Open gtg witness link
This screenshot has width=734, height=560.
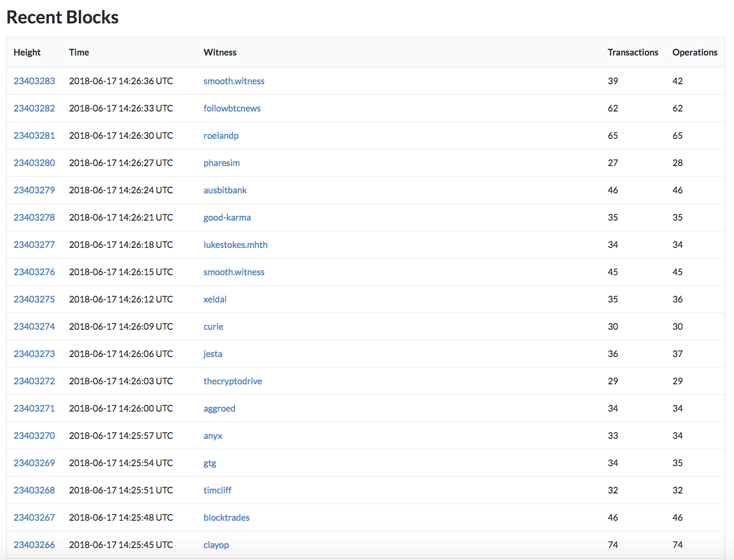pos(210,463)
